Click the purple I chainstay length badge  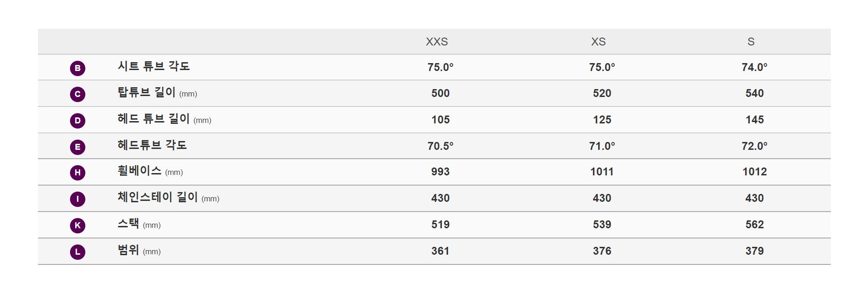(x=77, y=199)
